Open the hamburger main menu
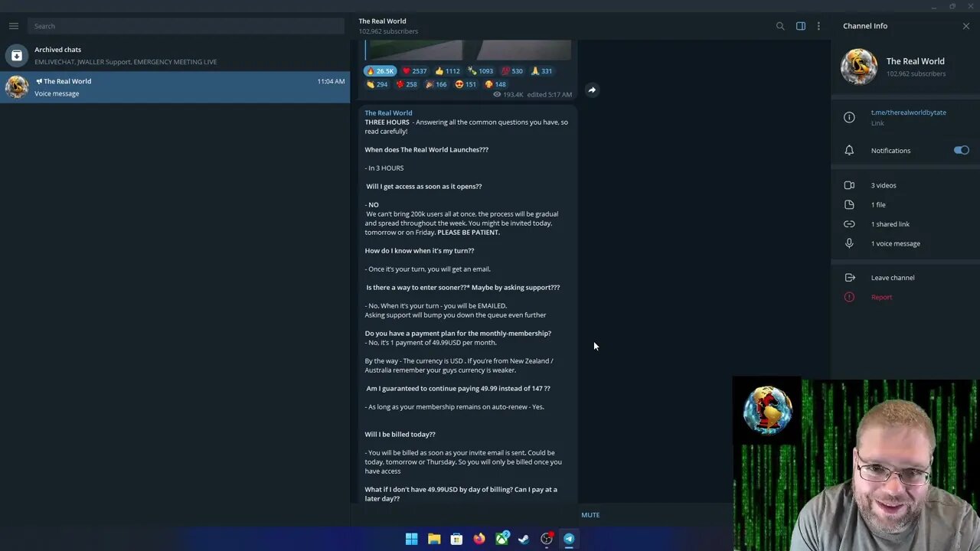This screenshot has height=551, width=980. click(14, 26)
